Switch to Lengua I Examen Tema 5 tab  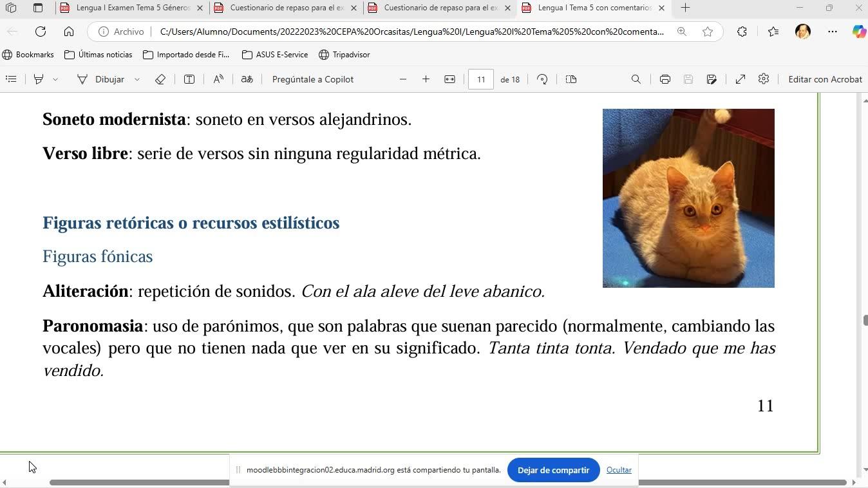tap(132, 8)
